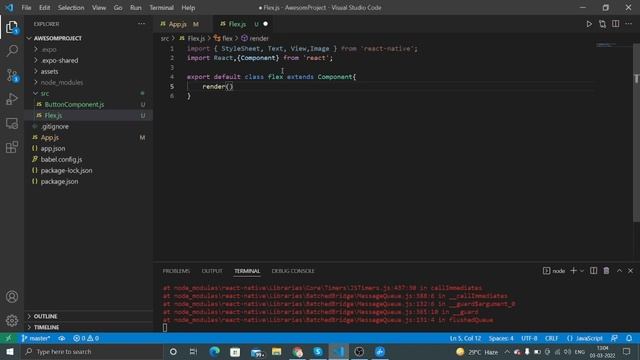
Task: Change indentation via Spaces: 4
Action: pos(501,338)
